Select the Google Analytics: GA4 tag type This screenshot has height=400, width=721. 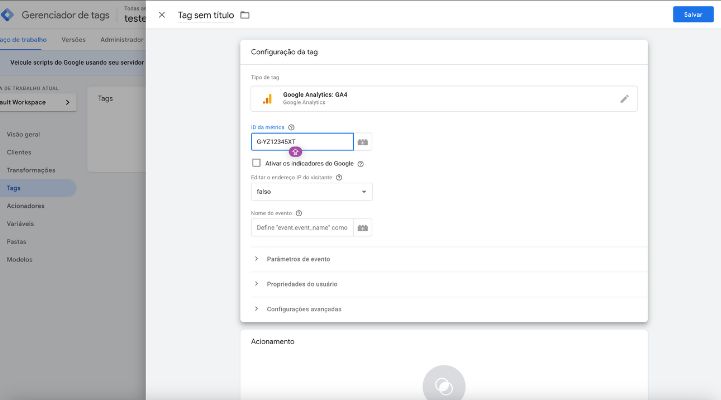click(x=444, y=99)
